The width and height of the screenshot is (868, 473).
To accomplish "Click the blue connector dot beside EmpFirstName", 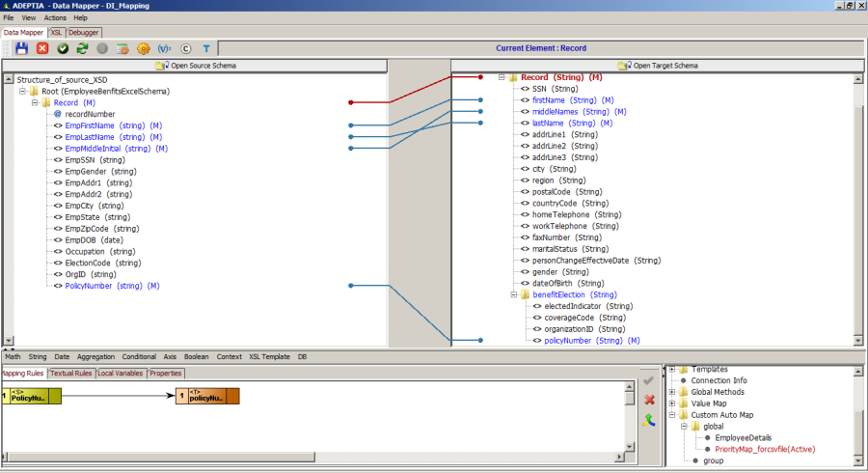I will (350, 125).
